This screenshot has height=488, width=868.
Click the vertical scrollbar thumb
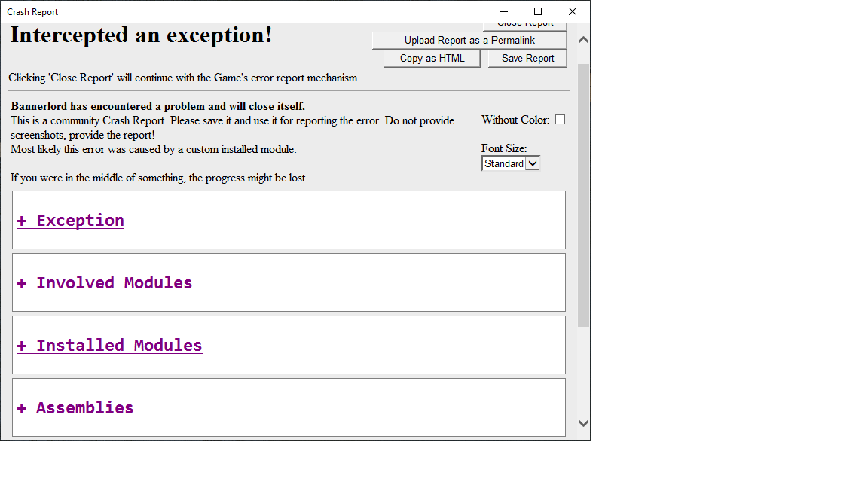[x=583, y=195]
